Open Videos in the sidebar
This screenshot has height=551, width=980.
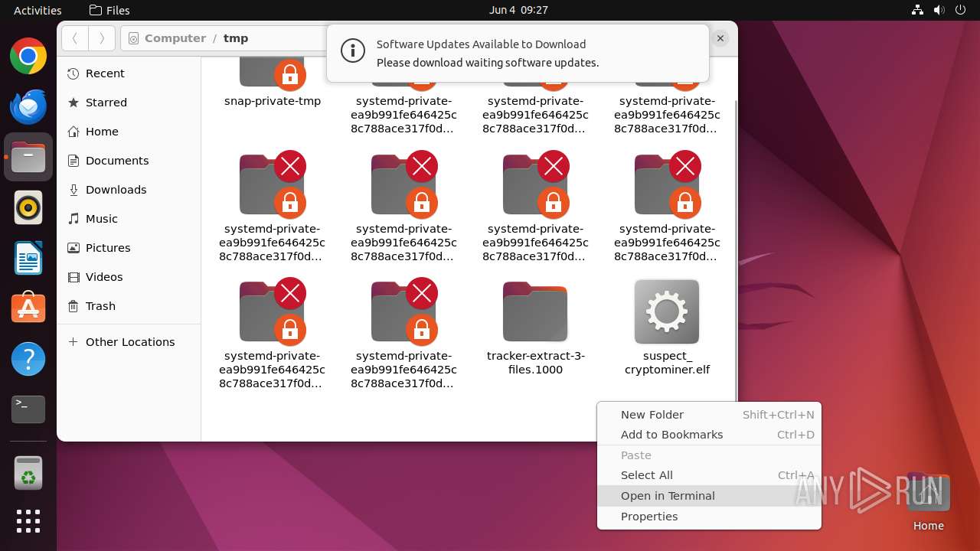point(129,277)
